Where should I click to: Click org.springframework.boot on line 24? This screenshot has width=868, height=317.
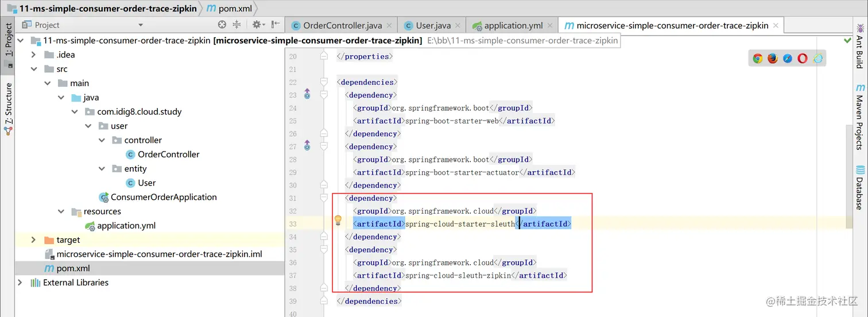pyautogui.click(x=440, y=108)
